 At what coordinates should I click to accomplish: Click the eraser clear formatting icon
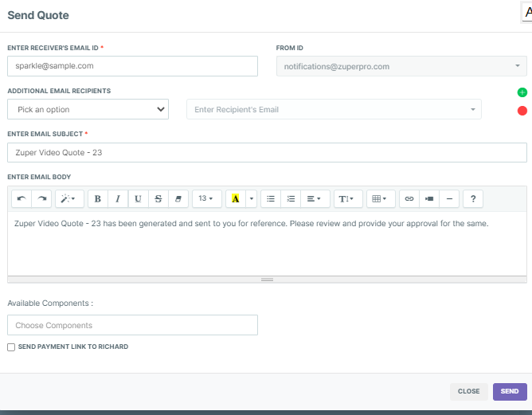click(178, 198)
